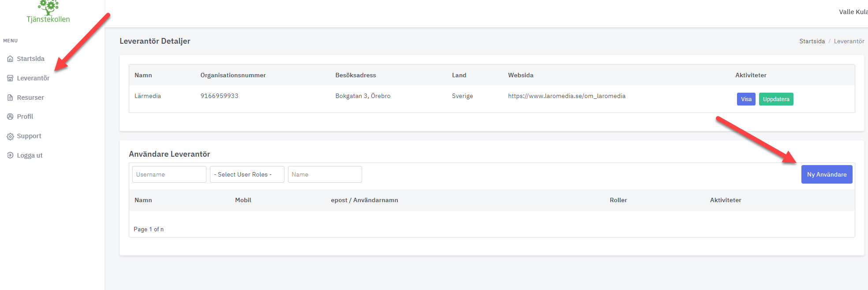Go to Resurser in the sidebar
The image size is (868, 290).
pos(30,98)
